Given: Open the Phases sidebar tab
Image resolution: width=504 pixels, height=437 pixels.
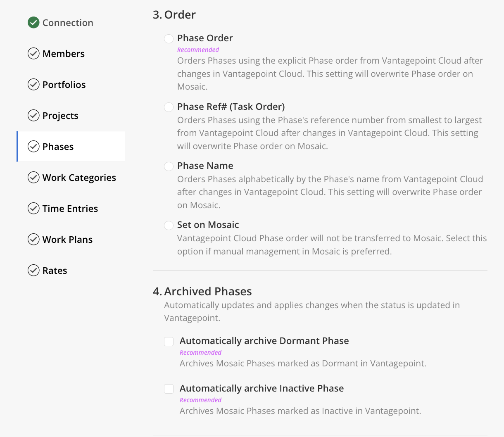Looking at the screenshot, I should (x=58, y=147).
